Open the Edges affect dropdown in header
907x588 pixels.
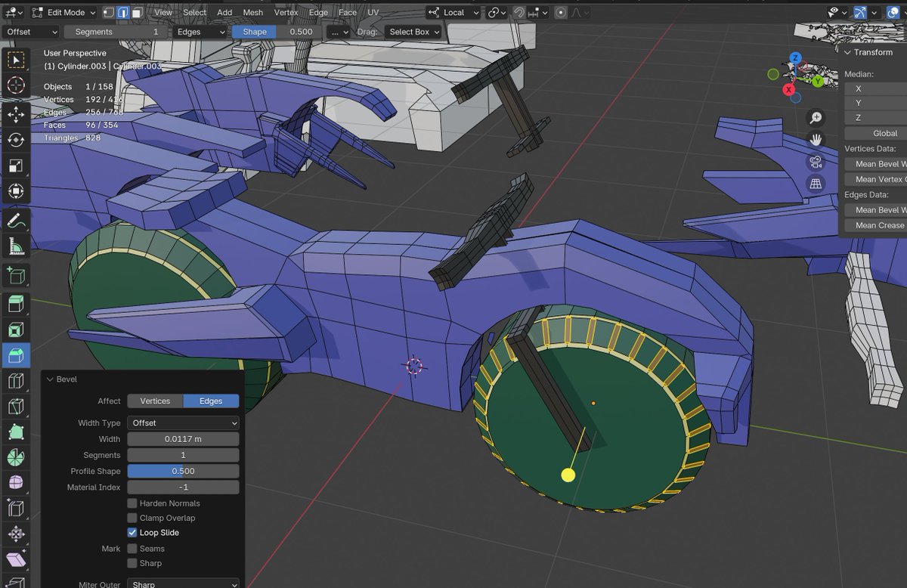pyautogui.click(x=199, y=32)
